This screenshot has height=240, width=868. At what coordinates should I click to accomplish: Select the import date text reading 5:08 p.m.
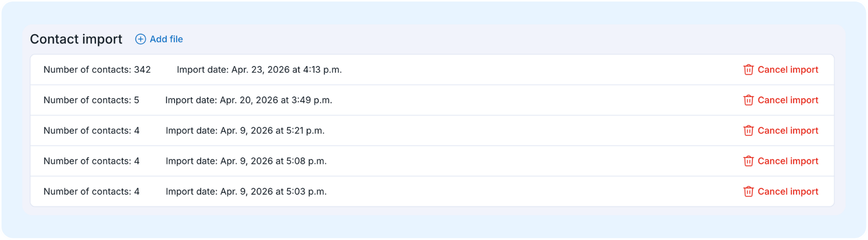246,161
